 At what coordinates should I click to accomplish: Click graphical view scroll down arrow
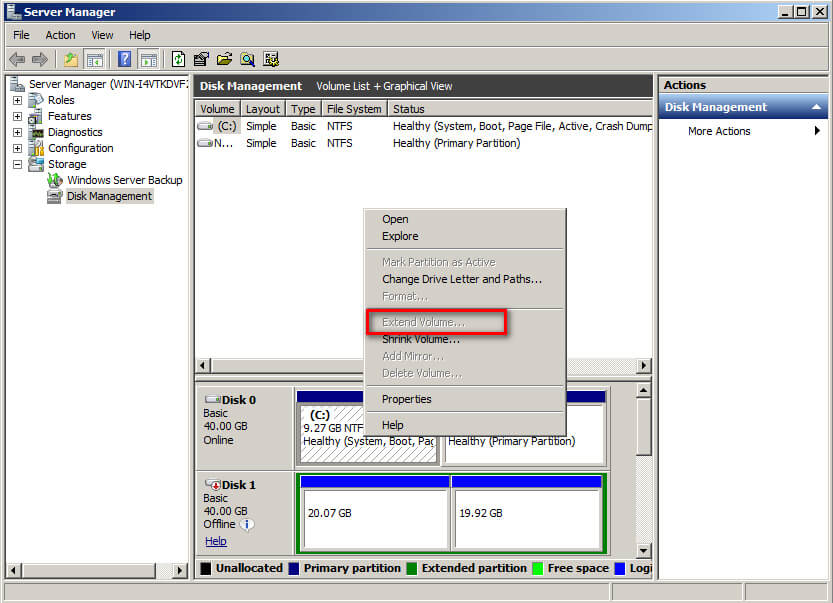[643, 550]
